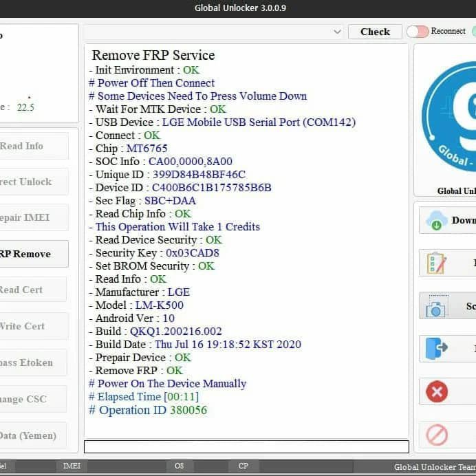Click the Build Date Thu Jul 16 line
This screenshot has width=476, height=476.
click(x=195, y=344)
